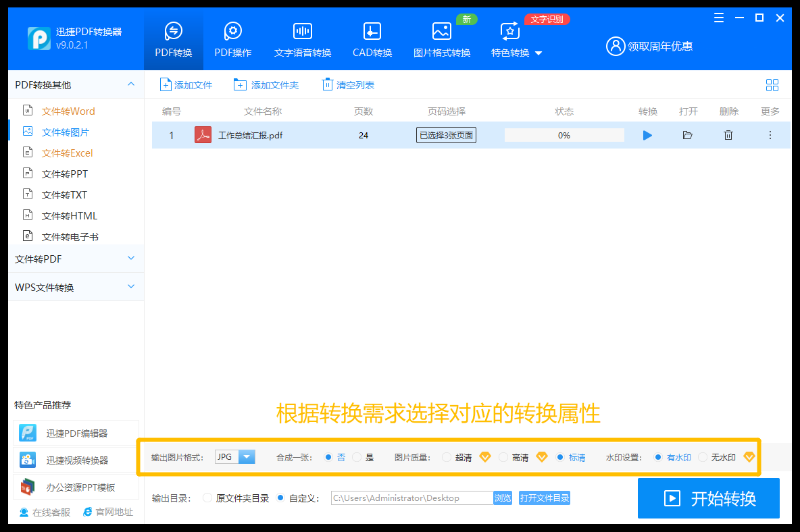Open 图片格式转换 tab

(x=442, y=40)
